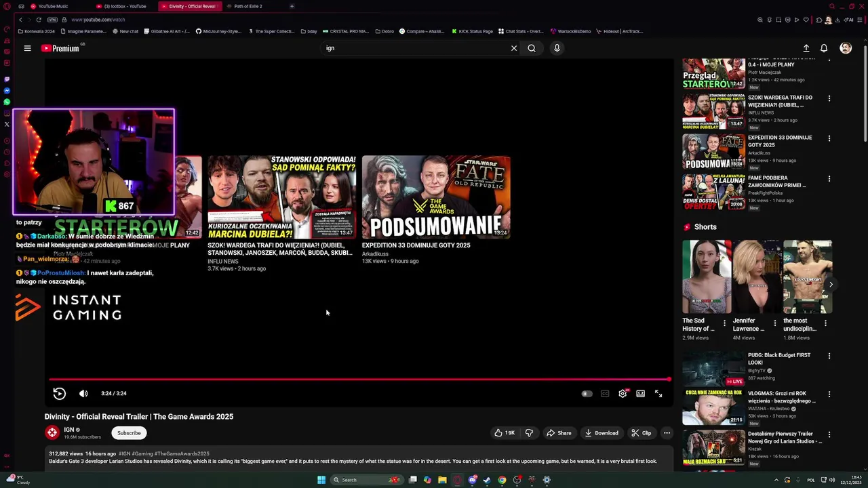This screenshot has width=868, height=488.
Task: Show next Shorts with right arrow
Action: coord(831,284)
